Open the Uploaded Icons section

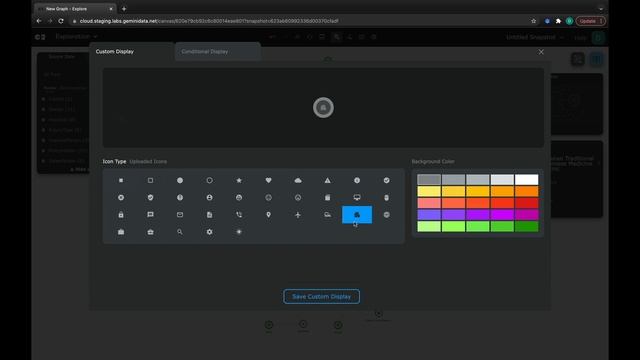tap(148, 161)
